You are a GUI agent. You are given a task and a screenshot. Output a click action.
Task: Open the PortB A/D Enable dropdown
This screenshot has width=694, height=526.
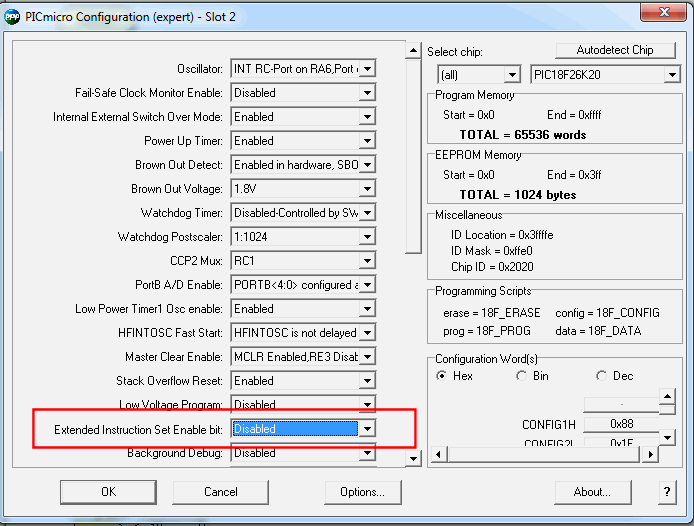303,285
